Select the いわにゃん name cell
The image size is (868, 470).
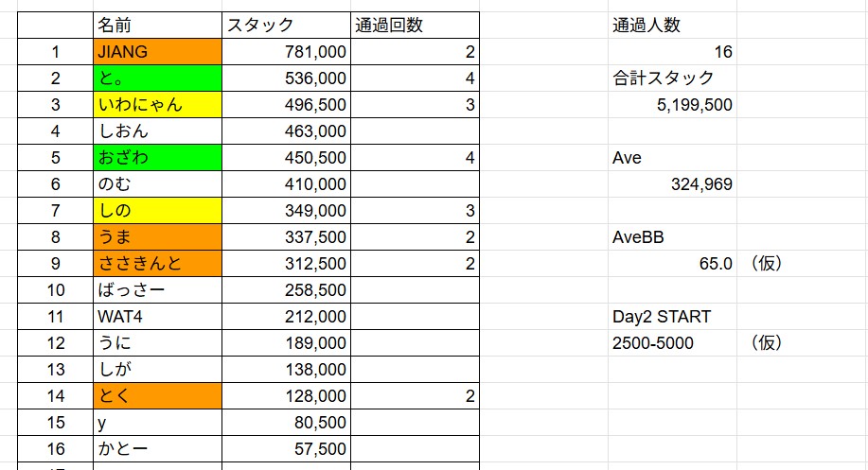[157, 105]
